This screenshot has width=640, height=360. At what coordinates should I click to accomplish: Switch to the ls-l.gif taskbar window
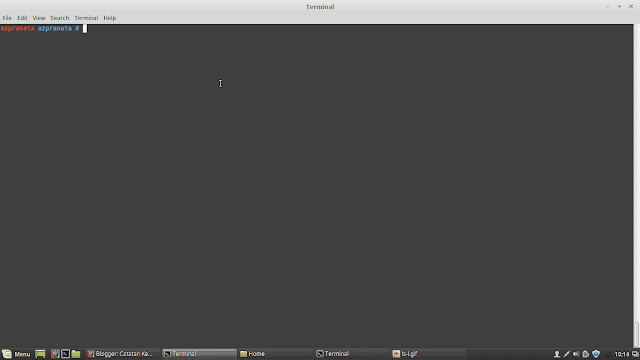(428, 354)
